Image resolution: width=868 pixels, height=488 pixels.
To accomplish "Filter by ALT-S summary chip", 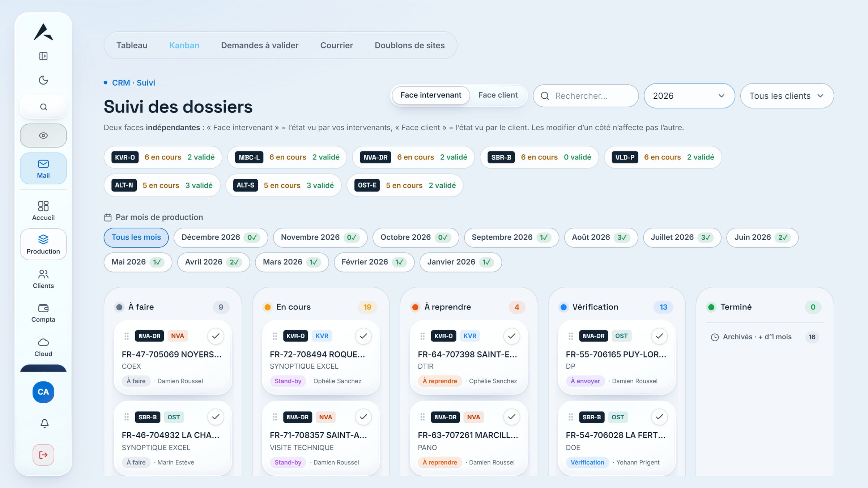I will point(283,185).
